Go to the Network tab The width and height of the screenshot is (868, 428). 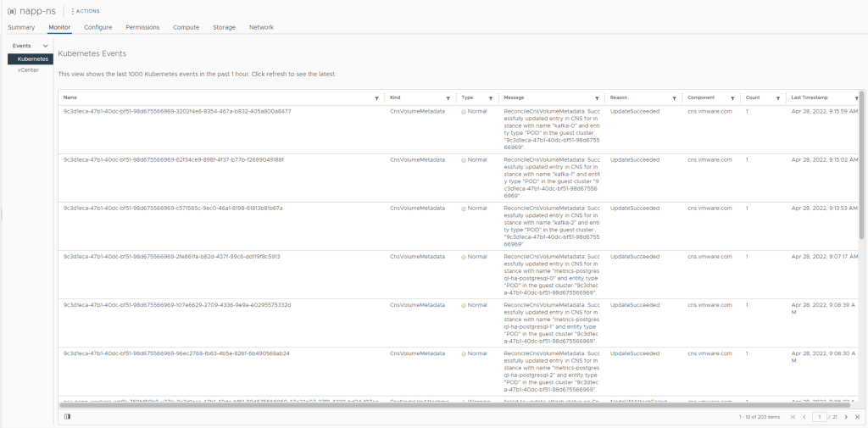[261, 27]
